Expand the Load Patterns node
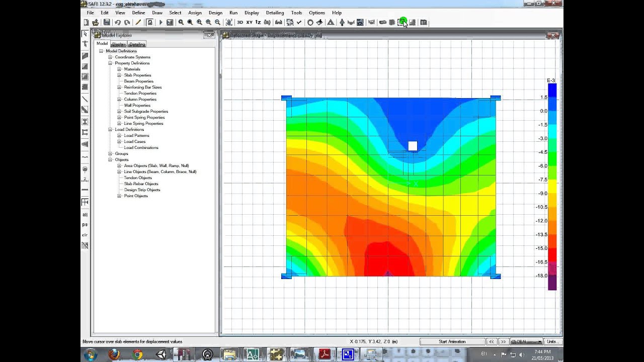Screen dimensions: 644x362 click(119, 136)
